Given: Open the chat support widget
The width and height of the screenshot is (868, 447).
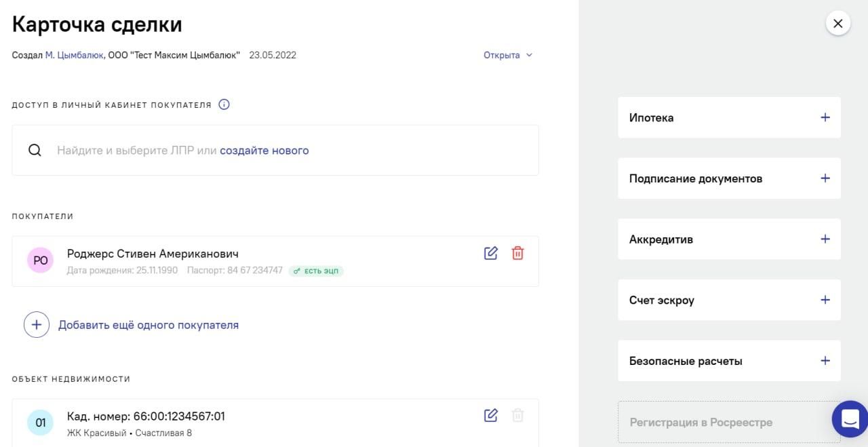Looking at the screenshot, I should click(x=850, y=419).
